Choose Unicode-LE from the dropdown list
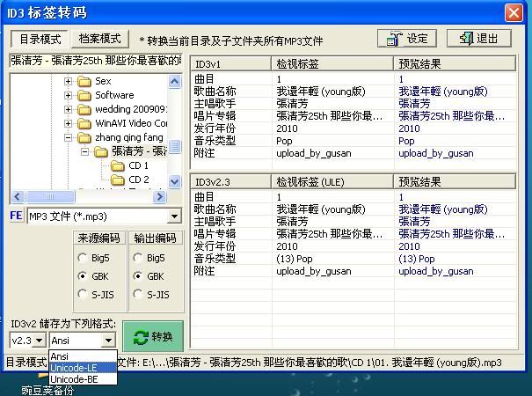 click(x=84, y=368)
